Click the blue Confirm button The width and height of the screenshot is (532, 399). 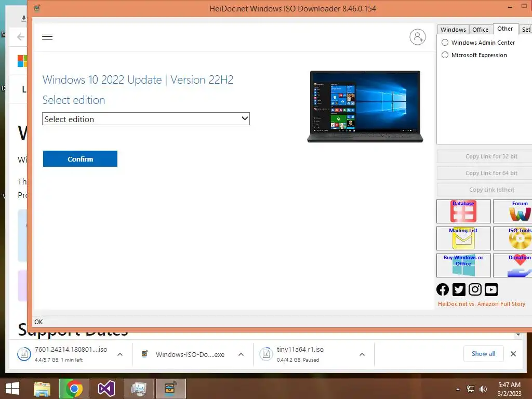tap(80, 159)
